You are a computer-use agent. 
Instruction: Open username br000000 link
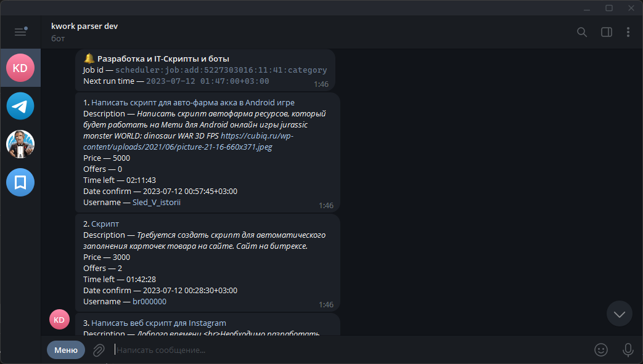coord(149,301)
